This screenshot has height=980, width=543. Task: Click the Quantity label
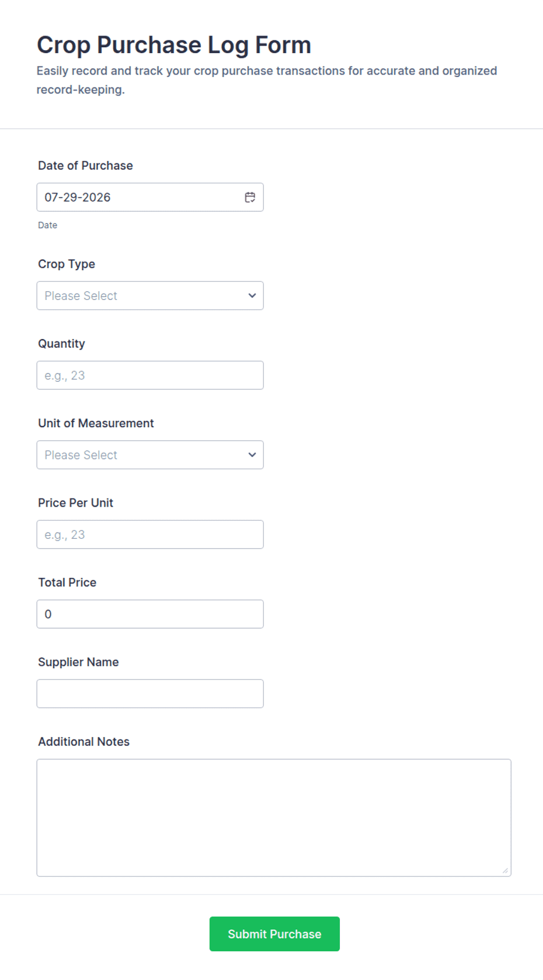tap(61, 344)
